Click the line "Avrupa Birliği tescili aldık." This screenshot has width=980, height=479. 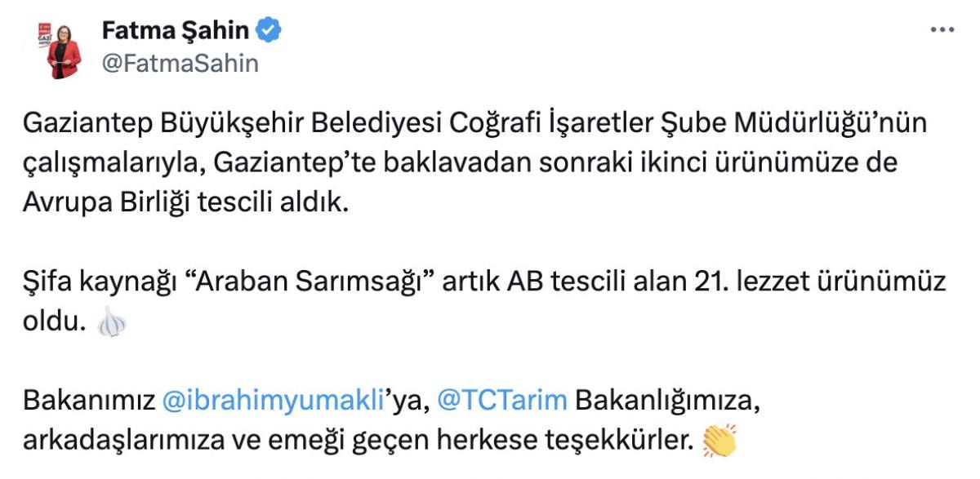point(185,202)
